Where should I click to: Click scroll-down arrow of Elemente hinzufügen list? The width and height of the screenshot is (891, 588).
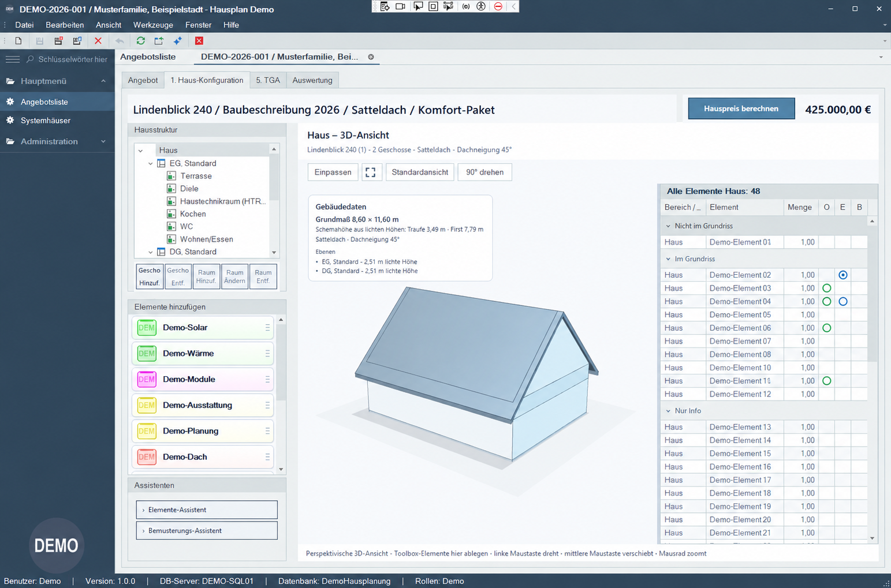tap(281, 469)
